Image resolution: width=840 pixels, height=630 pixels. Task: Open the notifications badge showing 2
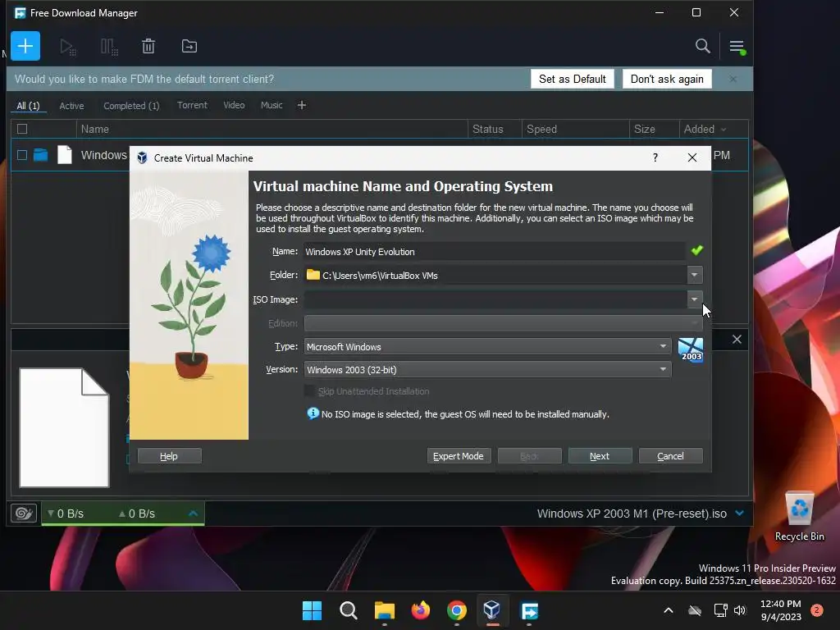pyautogui.click(x=817, y=610)
